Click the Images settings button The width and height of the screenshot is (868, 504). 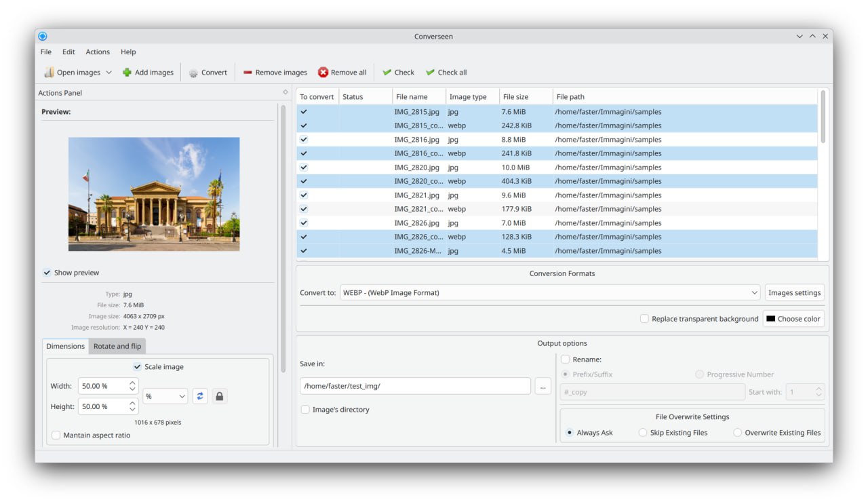794,293
